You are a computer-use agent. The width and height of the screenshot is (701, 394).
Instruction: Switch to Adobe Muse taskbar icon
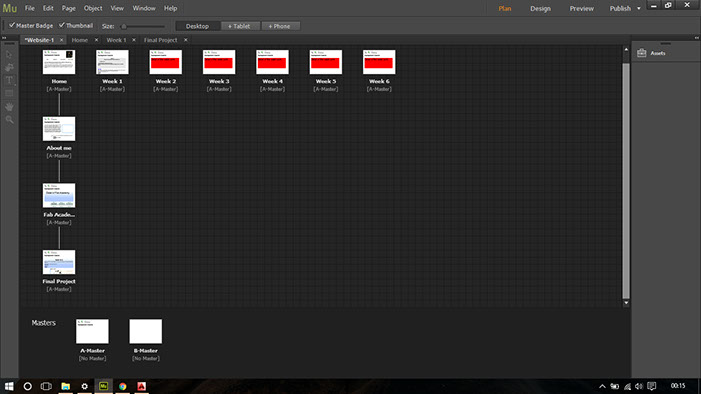tap(103, 386)
